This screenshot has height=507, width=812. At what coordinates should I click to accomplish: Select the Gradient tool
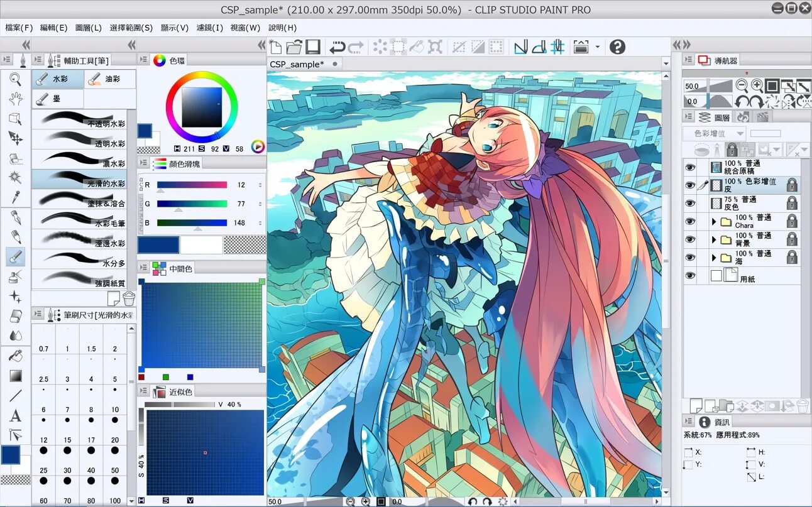15,376
